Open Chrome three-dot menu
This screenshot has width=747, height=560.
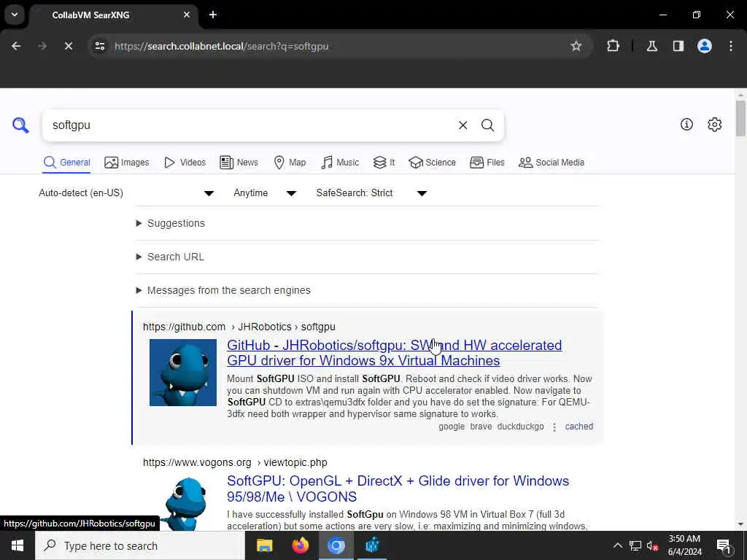[731, 46]
